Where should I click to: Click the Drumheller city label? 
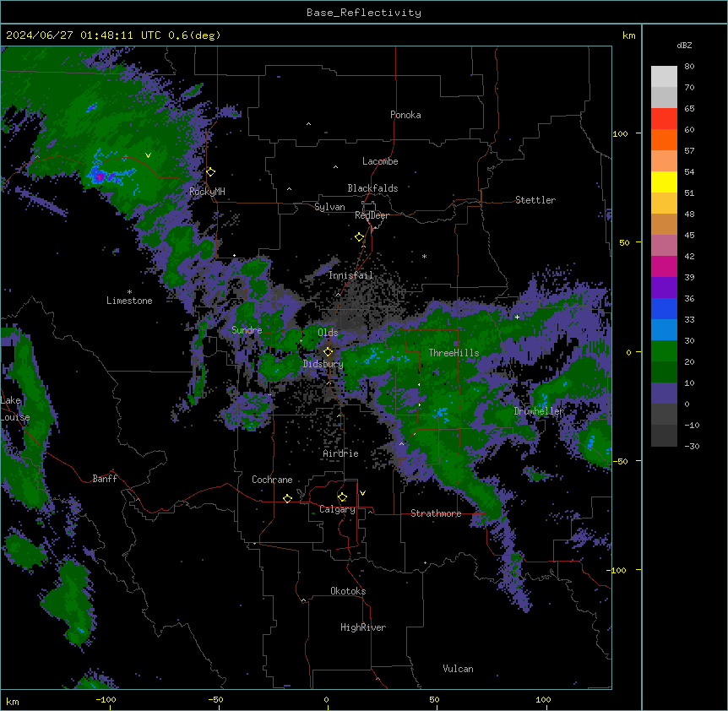click(x=539, y=411)
